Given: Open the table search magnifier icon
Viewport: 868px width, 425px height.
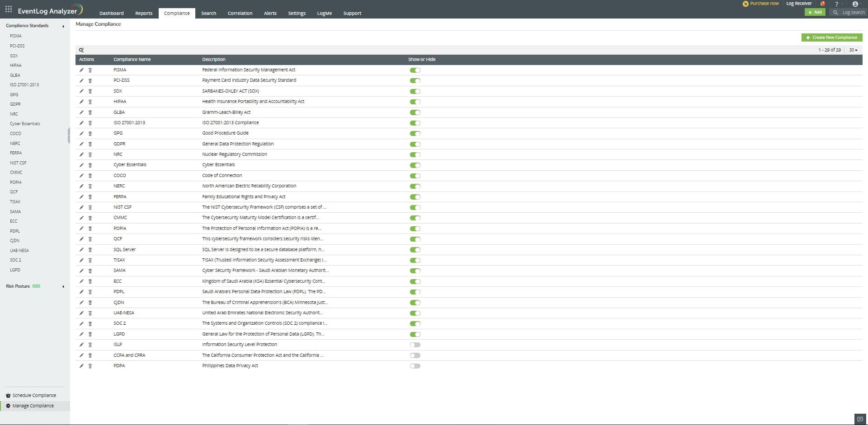Looking at the screenshot, I should [81, 50].
